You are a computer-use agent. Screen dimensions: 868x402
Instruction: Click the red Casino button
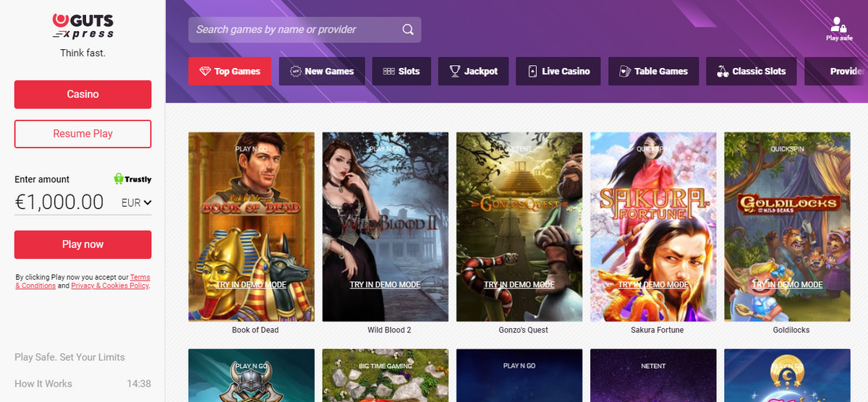(x=82, y=95)
